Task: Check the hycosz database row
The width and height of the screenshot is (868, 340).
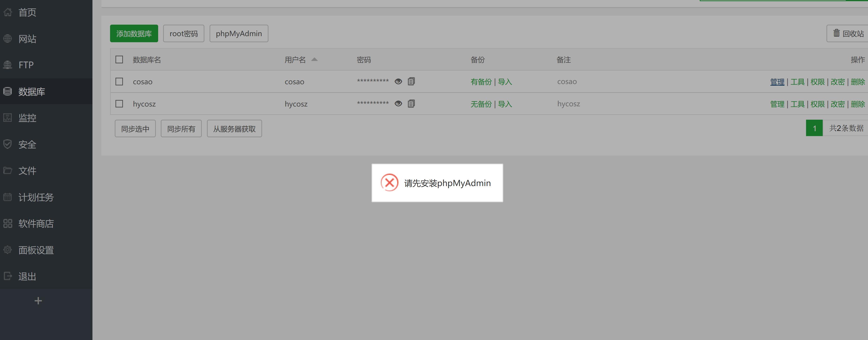Action: pyautogui.click(x=119, y=104)
